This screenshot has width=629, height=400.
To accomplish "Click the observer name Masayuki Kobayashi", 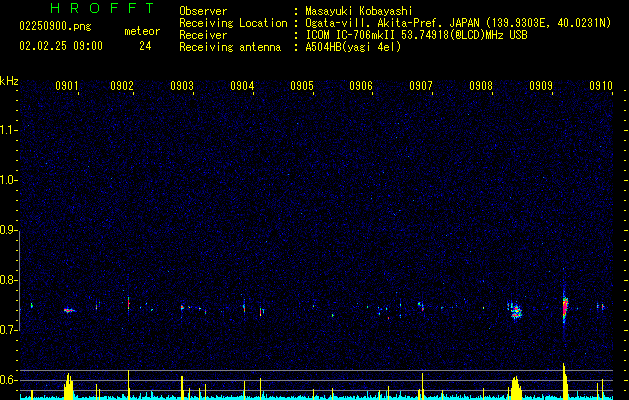I will point(359,11).
